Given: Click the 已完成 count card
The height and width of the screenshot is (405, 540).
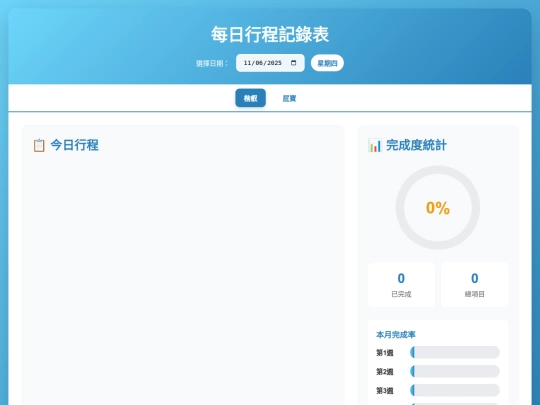Looking at the screenshot, I should pyautogui.click(x=401, y=285).
